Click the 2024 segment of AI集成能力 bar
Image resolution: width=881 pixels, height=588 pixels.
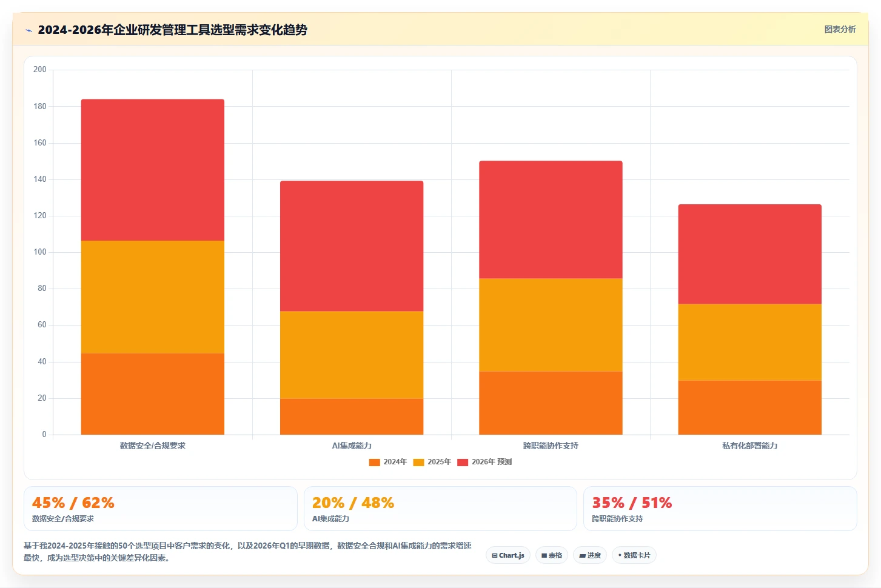(x=352, y=416)
